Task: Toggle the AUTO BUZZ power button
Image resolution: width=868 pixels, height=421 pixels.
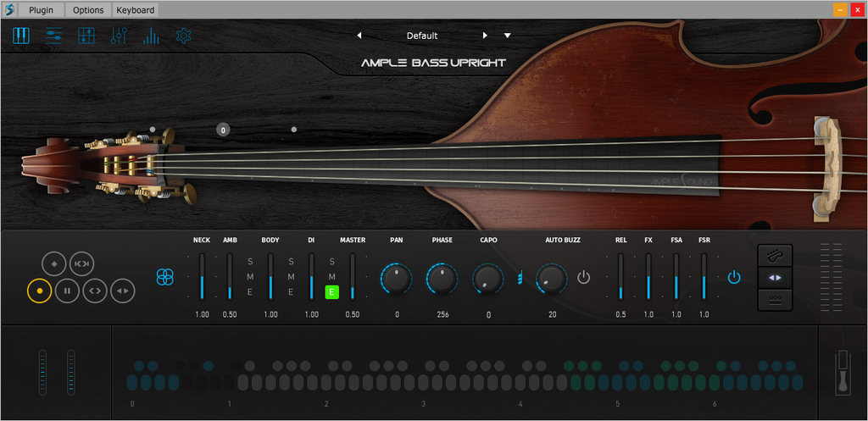Action: 584,277
